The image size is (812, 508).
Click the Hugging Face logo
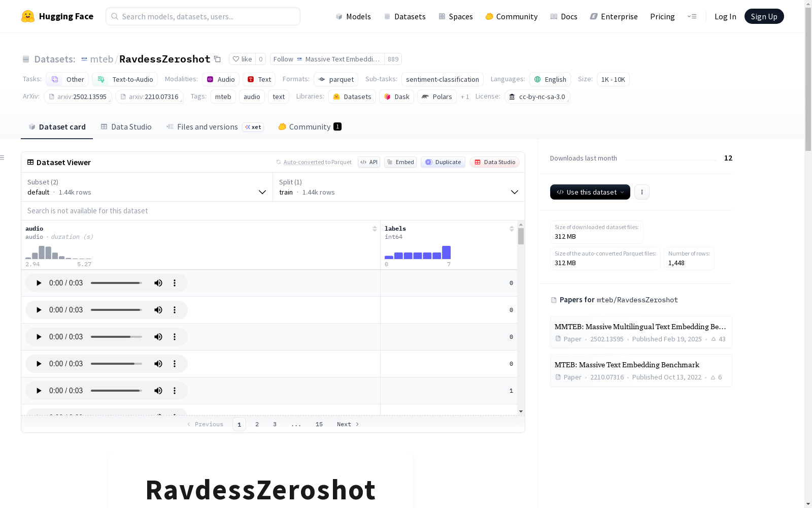(x=57, y=16)
